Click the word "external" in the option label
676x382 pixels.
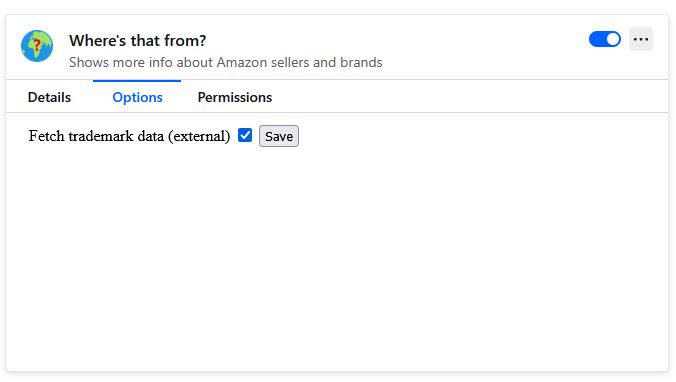(x=199, y=136)
